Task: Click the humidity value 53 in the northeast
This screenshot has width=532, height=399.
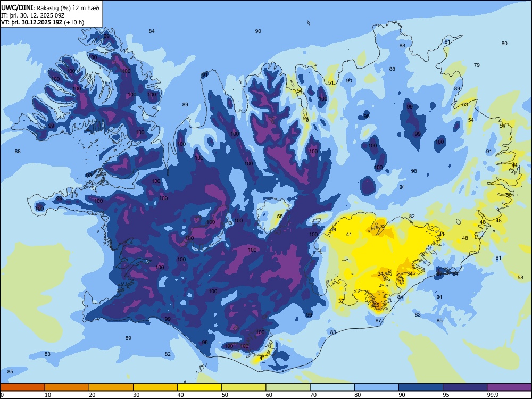Action: click(x=465, y=104)
